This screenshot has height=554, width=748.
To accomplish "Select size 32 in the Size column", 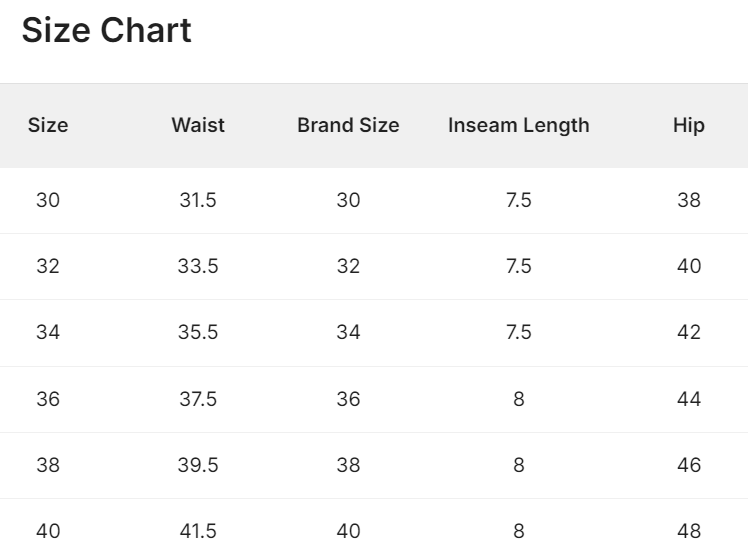I will click(48, 266).
